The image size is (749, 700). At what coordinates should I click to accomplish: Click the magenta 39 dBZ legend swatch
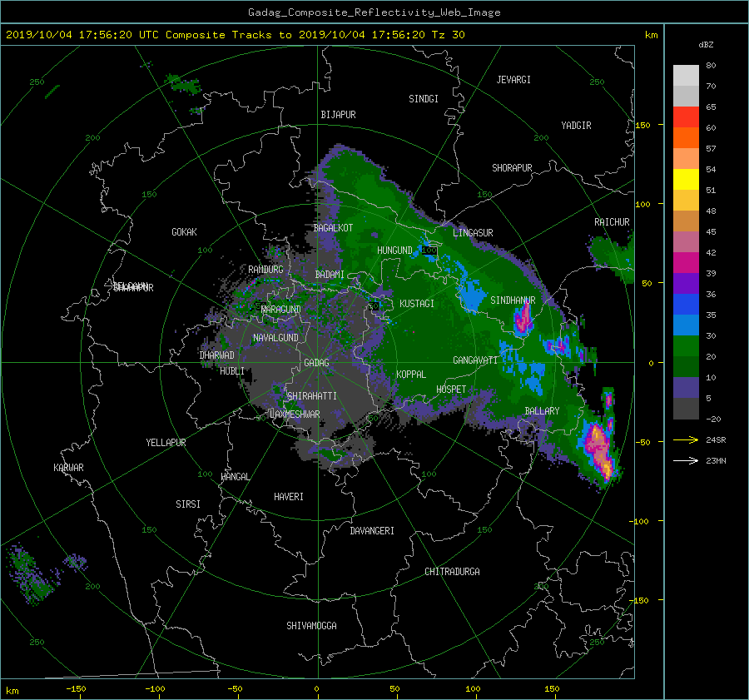pyautogui.click(x=686, y=263)
